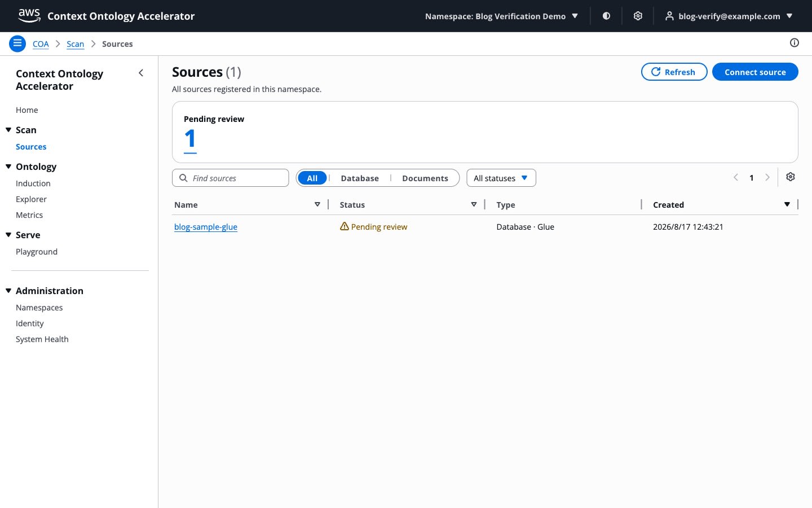Focus the Find sources search field
This screenshot has height=508, width=812.
230,178
